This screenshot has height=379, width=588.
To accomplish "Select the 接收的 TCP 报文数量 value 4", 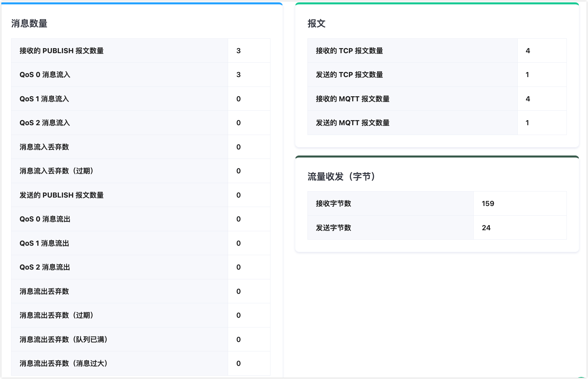I will tap(528, 50).
